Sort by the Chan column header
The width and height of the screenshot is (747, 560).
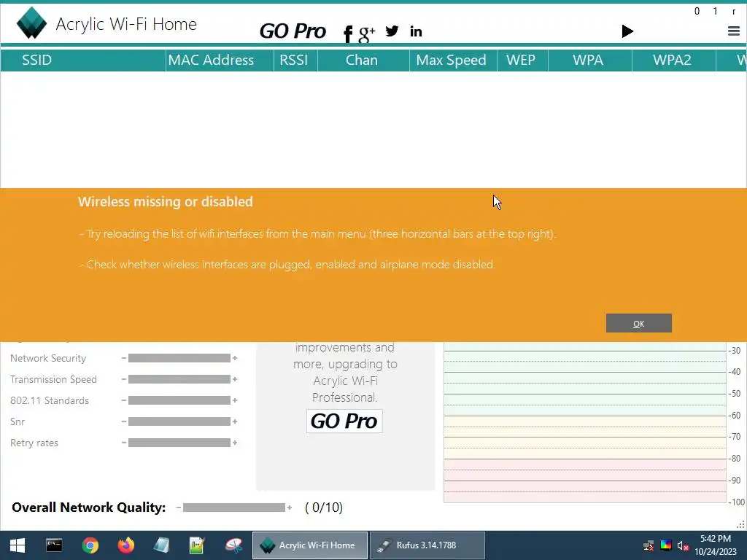click(363, 60)
